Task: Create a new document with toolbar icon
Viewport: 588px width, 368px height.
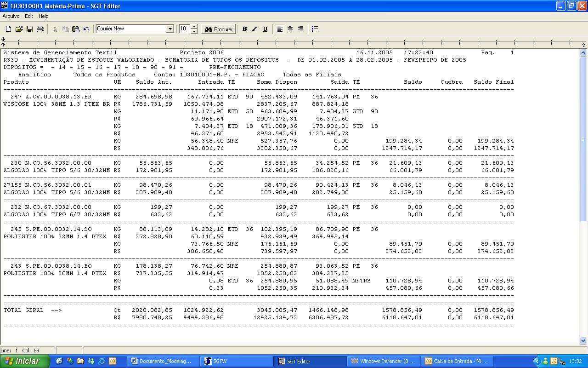Action: point(8,29)
